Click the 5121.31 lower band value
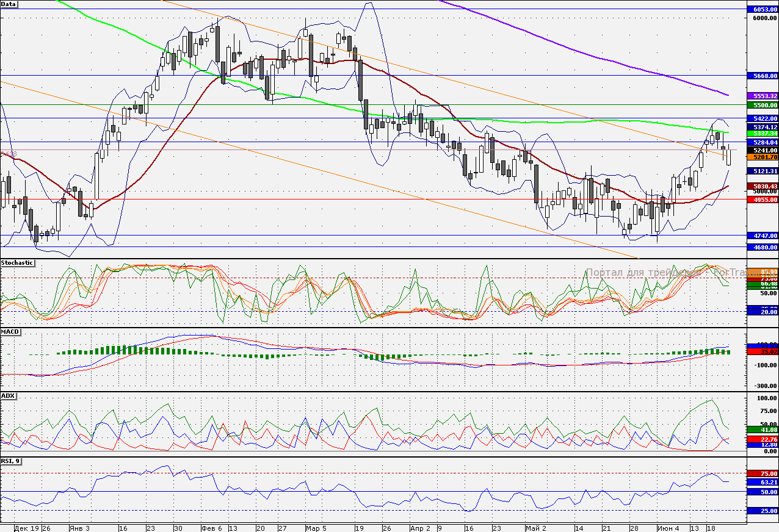Viewport: 779px width, 532px height. pyautogui.click(x=763, y=171)
